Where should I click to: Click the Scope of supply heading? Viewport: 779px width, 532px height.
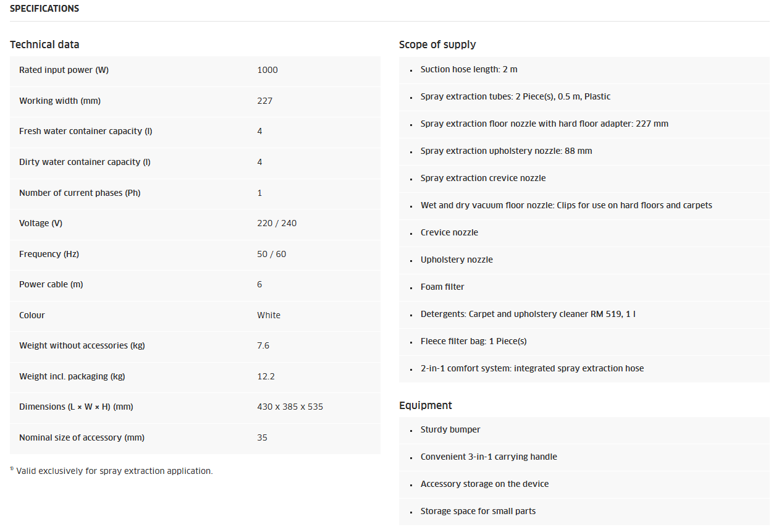coord(437,44)
